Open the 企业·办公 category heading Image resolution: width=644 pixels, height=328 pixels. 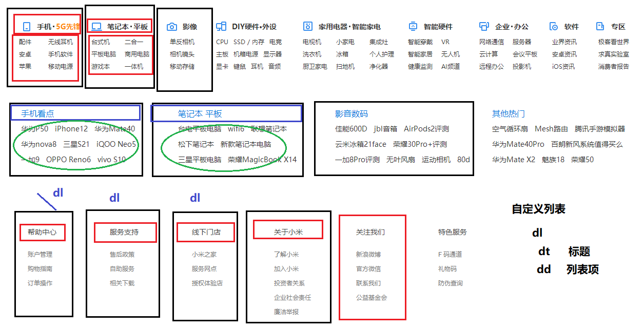(512, 27)
